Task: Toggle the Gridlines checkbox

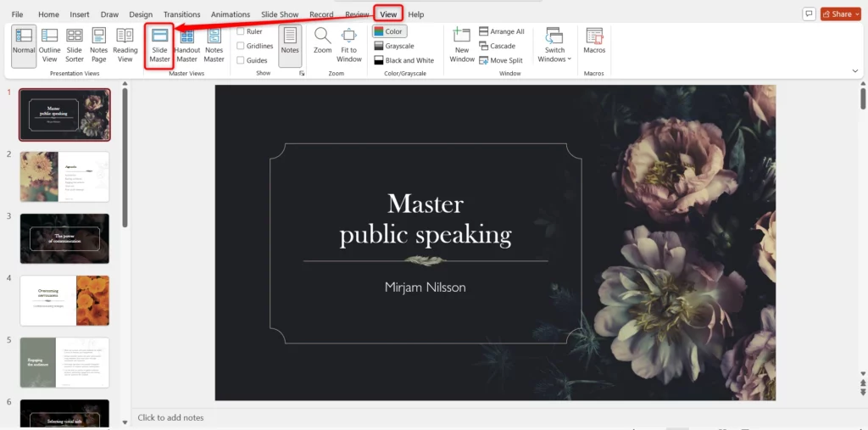Action: [x=241, y=46]
